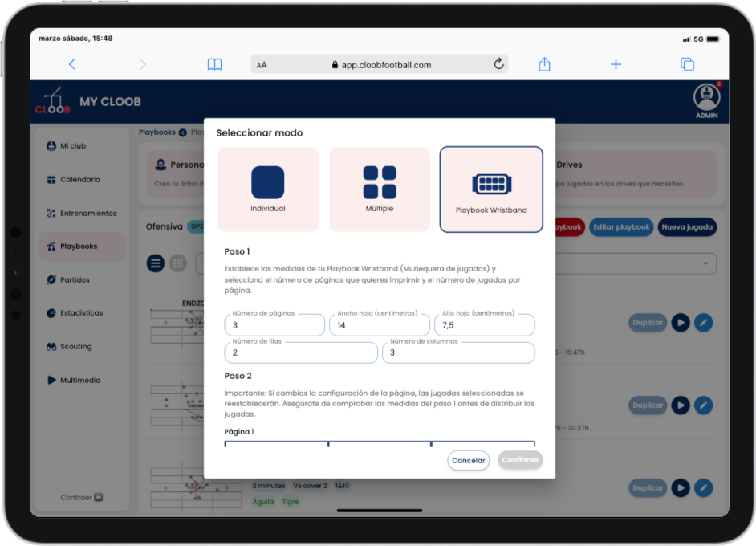756x546 pixels.
Task: Select the Individual mode card
Action: point(267,189)
